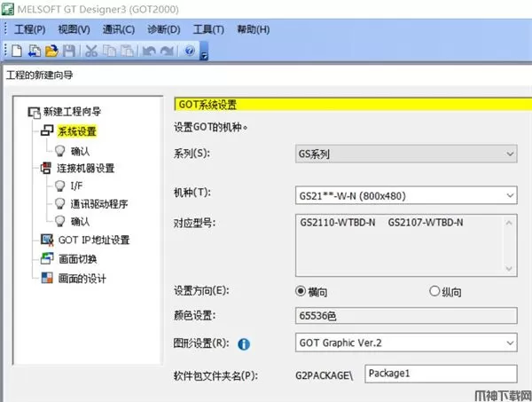Click the New project toolbar icon
The width and height of the screenshot is (532, 402).
[17, 51]
